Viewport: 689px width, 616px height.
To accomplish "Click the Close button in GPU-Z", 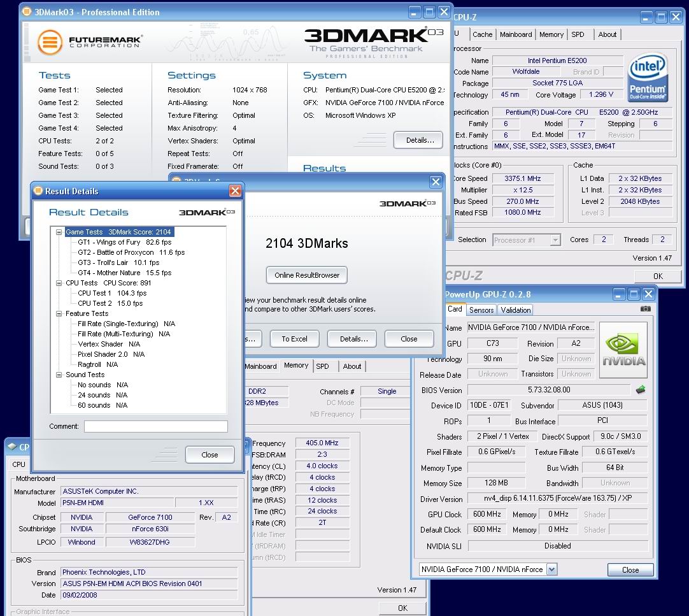I will (630, 570).
